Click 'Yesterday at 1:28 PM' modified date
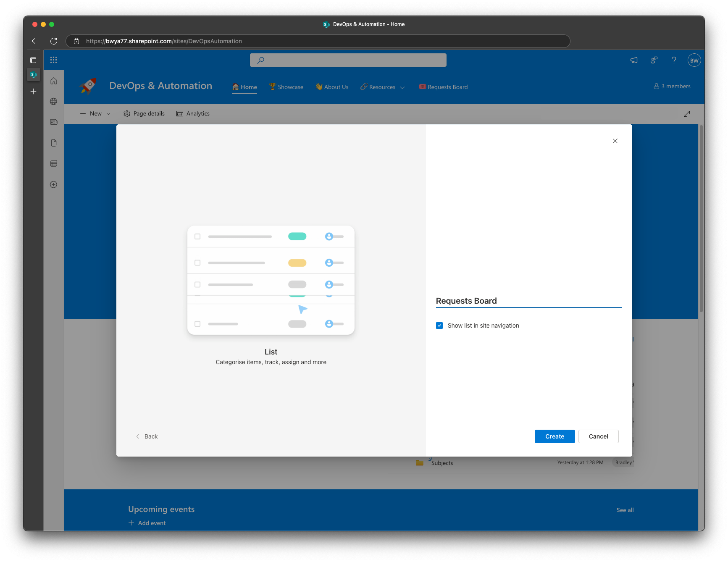Screen dimensions: 728x562 pos(580,462)
